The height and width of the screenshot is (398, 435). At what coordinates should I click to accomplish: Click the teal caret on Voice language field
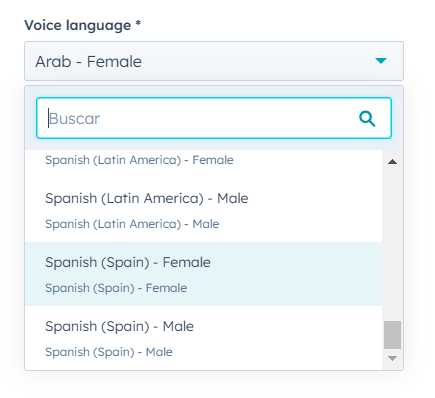click(381, 61)
